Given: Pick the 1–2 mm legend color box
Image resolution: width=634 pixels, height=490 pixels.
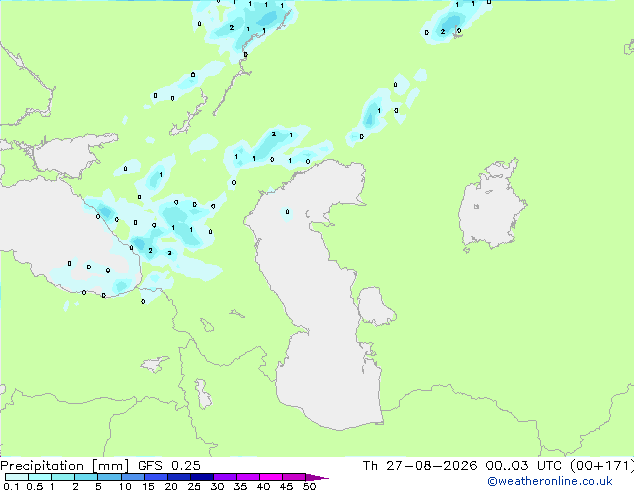Looking at the screenshot, I should point(63,477).
